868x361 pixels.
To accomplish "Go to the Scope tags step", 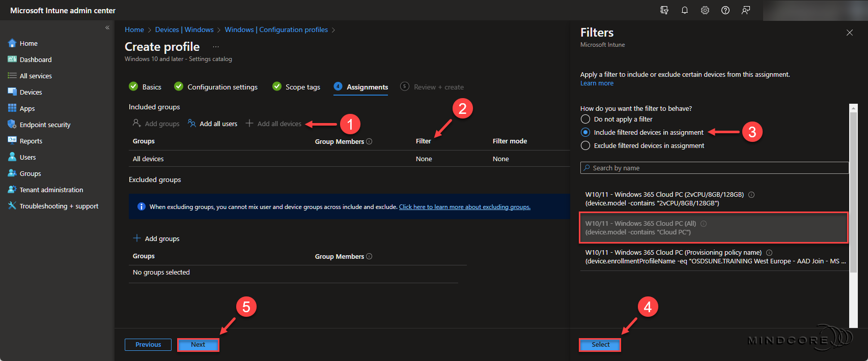I will [x=302, y=87].
